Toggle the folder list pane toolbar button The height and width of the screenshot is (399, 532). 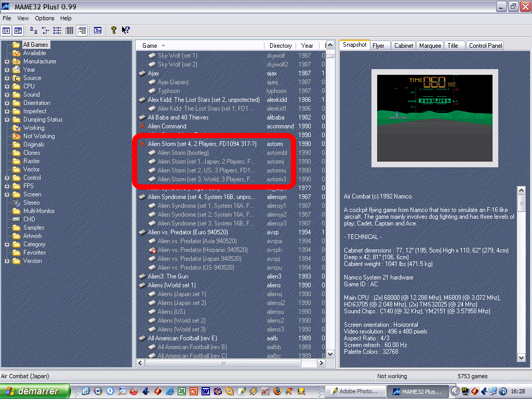pyautogui.click(x=6, y=31)
